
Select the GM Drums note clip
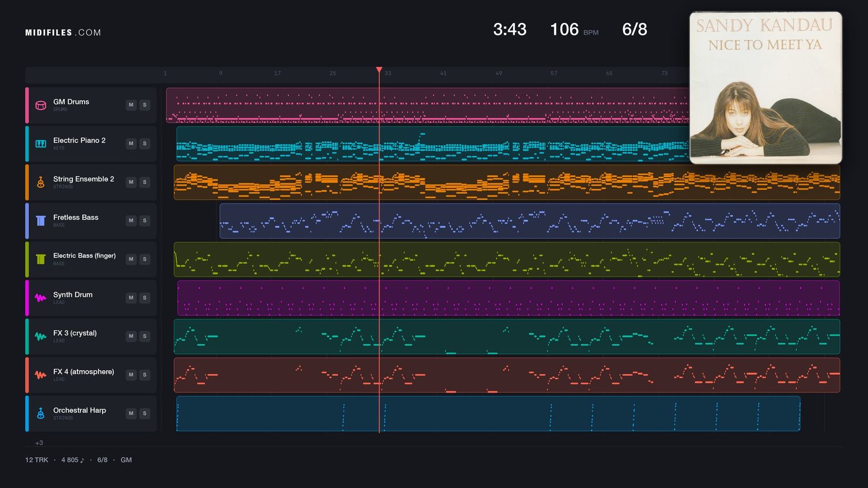pos(428,105)
